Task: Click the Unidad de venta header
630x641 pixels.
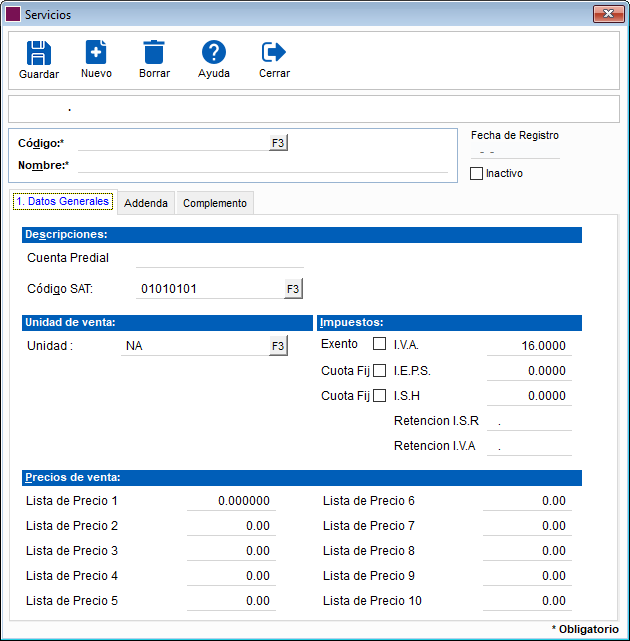Action: click(167, 323)
